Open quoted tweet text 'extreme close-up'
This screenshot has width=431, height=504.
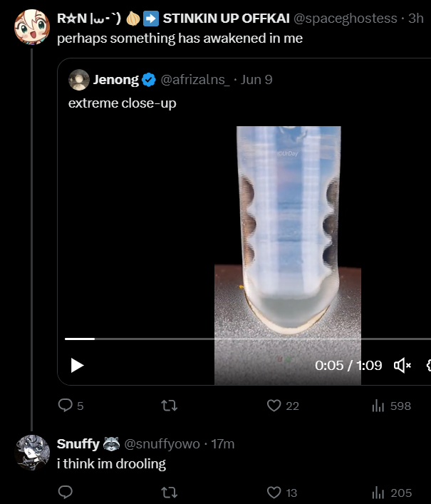point(122,103)
